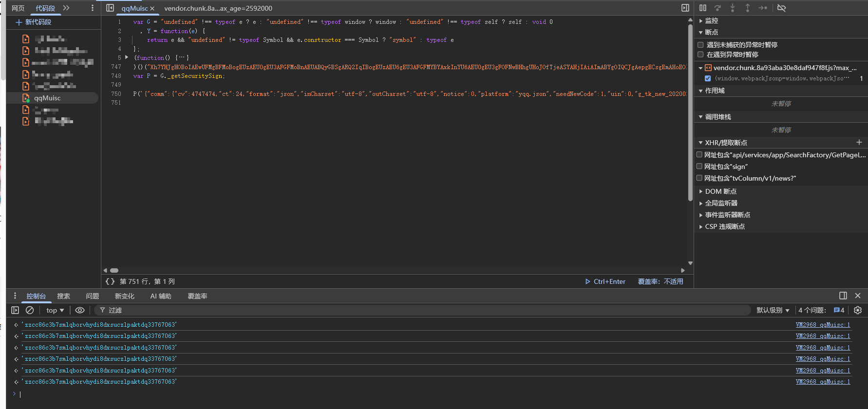Enable pause on uncaught exceptions

pyautogui.click(x=700, y=45)
